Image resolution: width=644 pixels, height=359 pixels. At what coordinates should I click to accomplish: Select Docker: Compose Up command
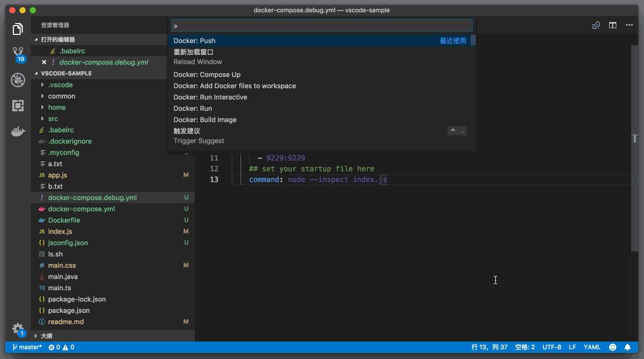(x=207, y=75)
